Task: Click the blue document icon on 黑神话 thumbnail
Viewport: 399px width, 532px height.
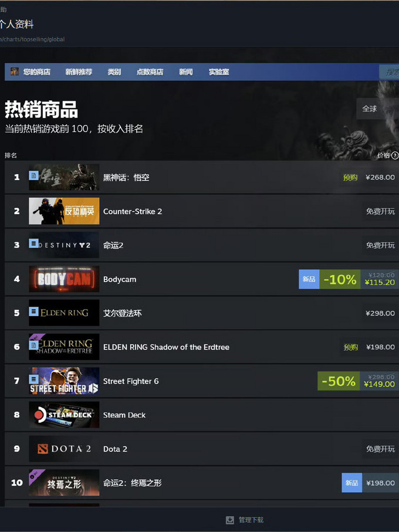Action: [x=33, y=175]
